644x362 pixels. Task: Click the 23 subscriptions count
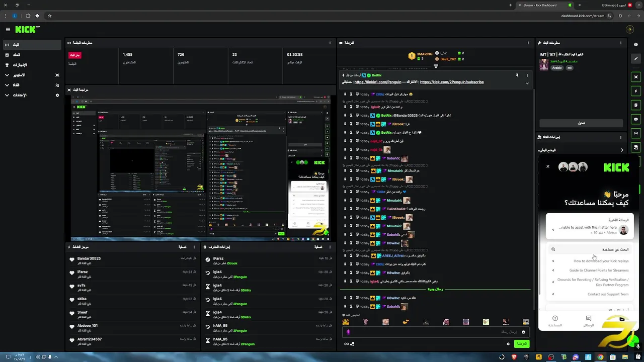click(x=234, y=54)
